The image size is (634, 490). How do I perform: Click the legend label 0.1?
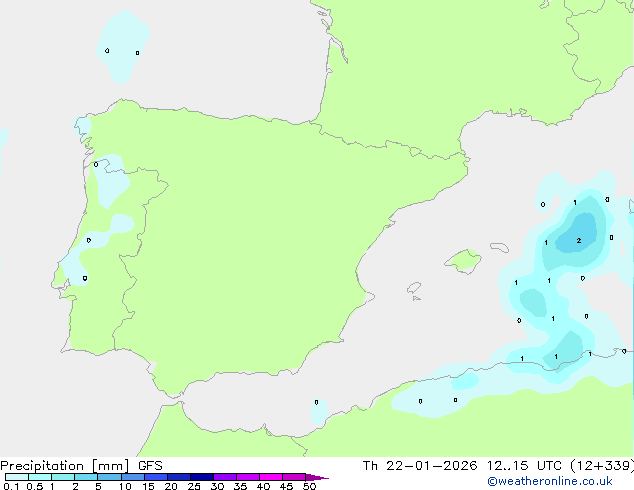(11, 486)
